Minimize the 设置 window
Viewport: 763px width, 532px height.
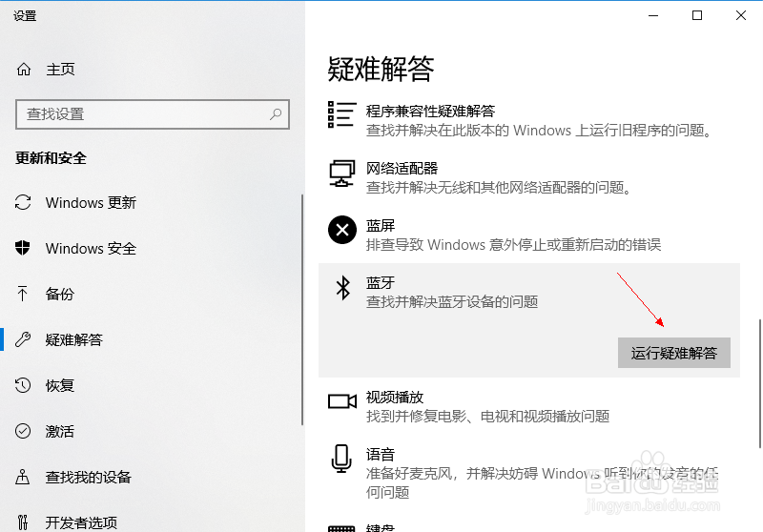click(x=653, y=15)
